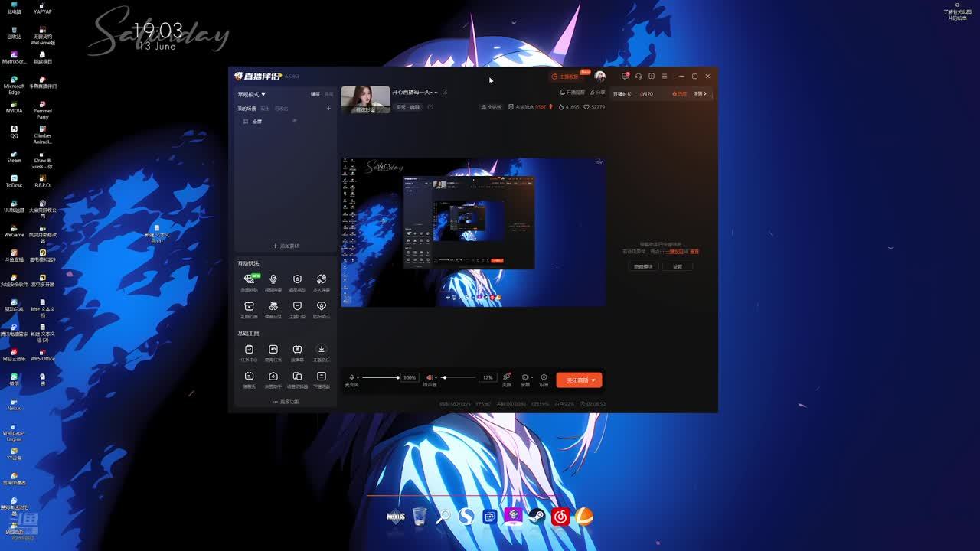Click the 隐藏模块 hide module button
The width and height of the screenshot is (980, 551).
643,266
